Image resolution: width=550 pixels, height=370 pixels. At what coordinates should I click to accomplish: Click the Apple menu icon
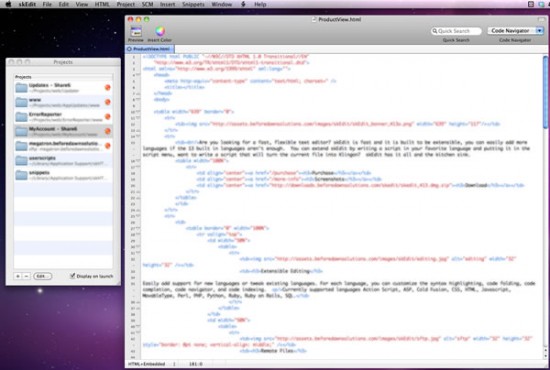point(8,4)
